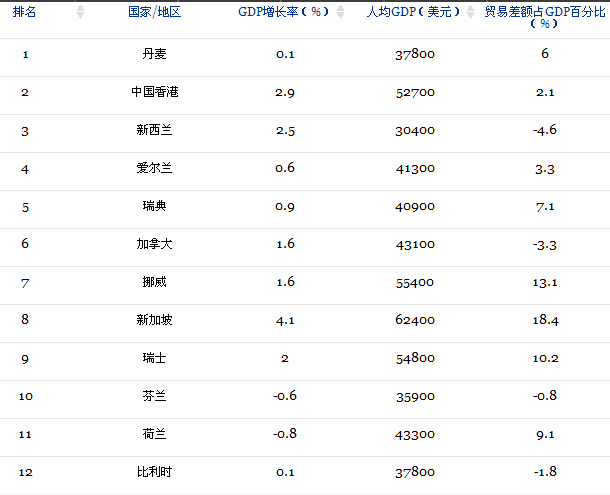
Task: Click 41300 per-capita GDP value
Action: [x=415, y=169]
